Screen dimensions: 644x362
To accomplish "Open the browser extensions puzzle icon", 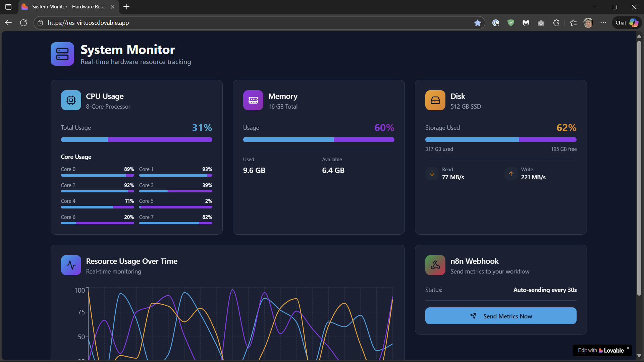I will [556, 23].
